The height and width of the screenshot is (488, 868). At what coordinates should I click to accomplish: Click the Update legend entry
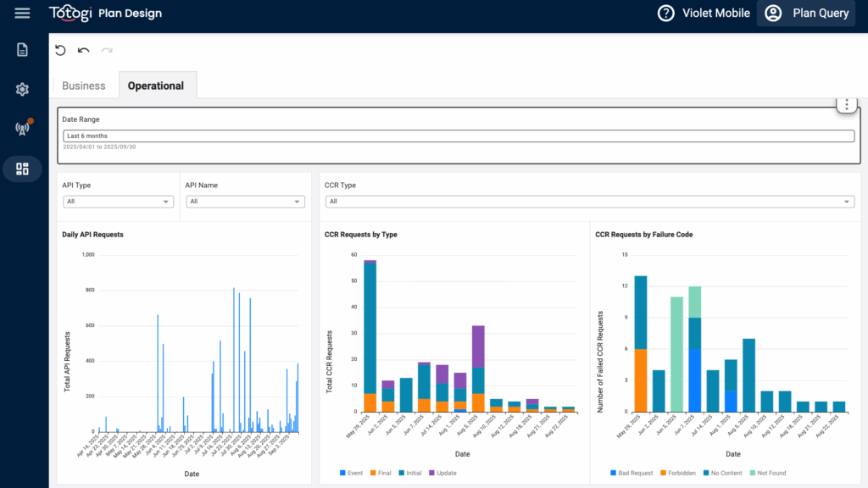click(x=442, y=473)
